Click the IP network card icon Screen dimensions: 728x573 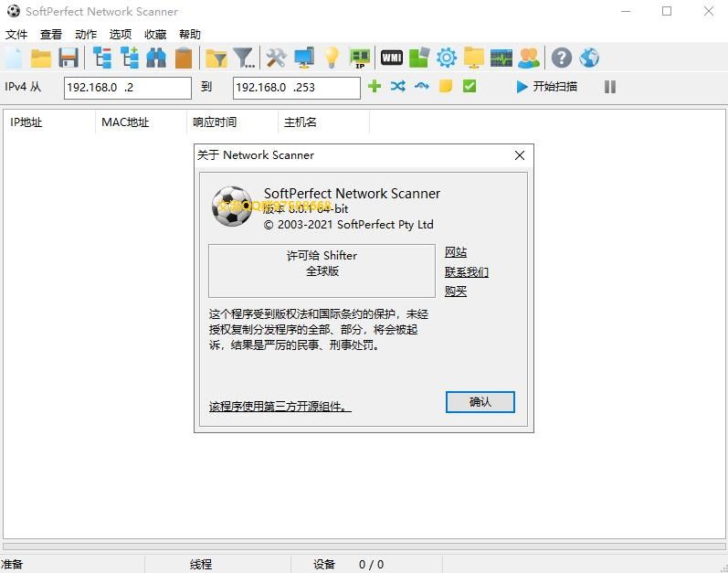coord(360,58)
